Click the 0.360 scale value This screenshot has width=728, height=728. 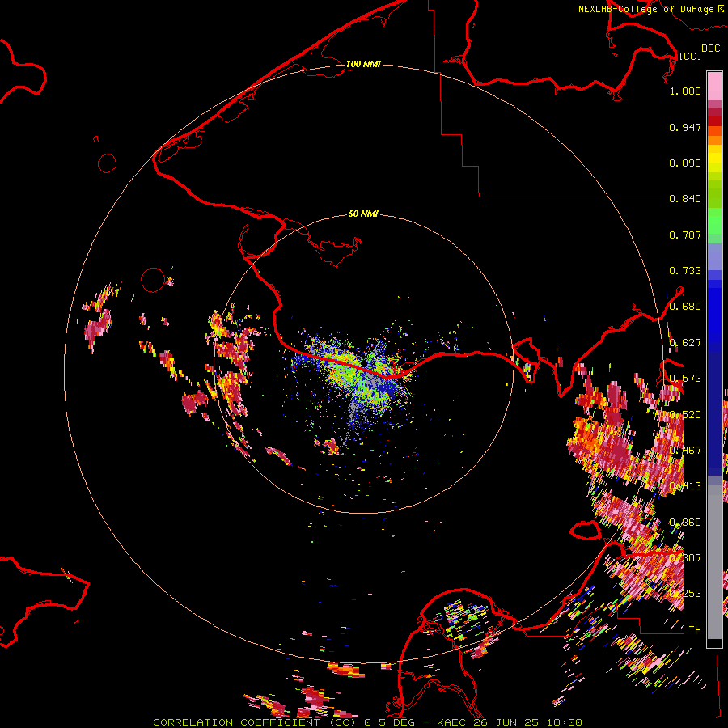(685, 523)
